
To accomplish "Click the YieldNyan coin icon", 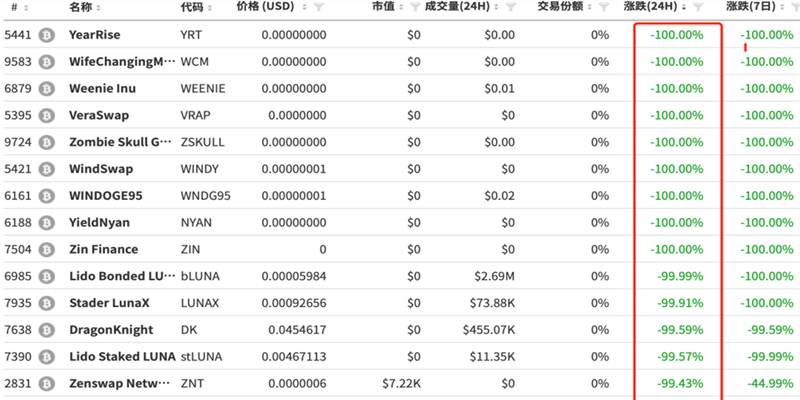I will 47,222.
